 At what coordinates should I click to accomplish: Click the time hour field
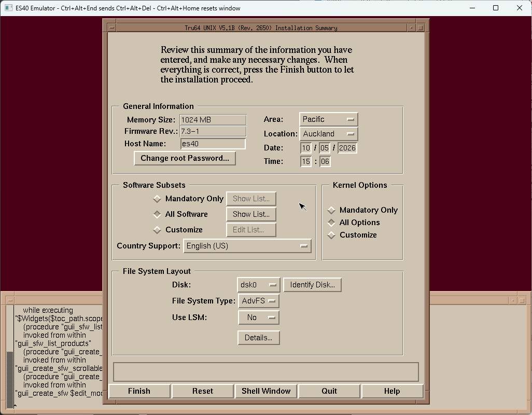coord(306,161)
